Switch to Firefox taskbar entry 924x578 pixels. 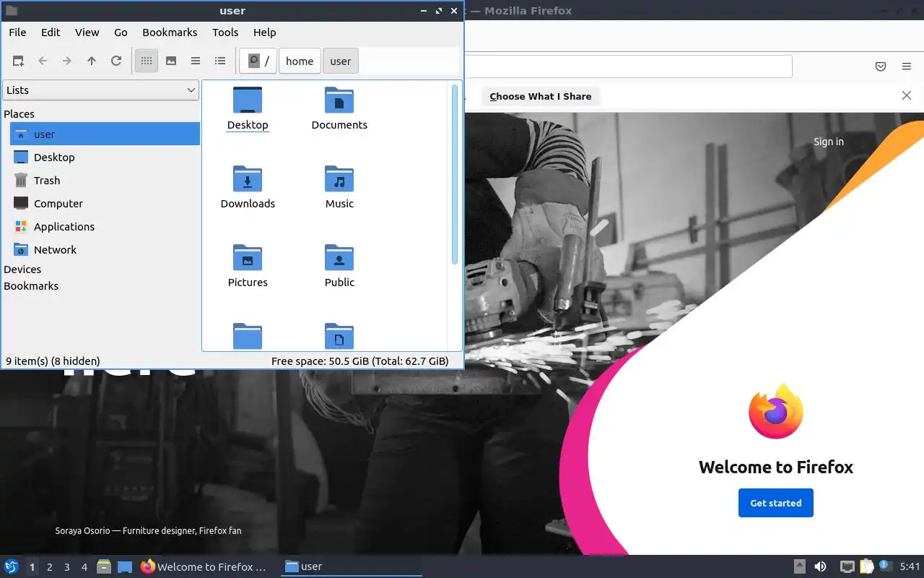(206, 566)
